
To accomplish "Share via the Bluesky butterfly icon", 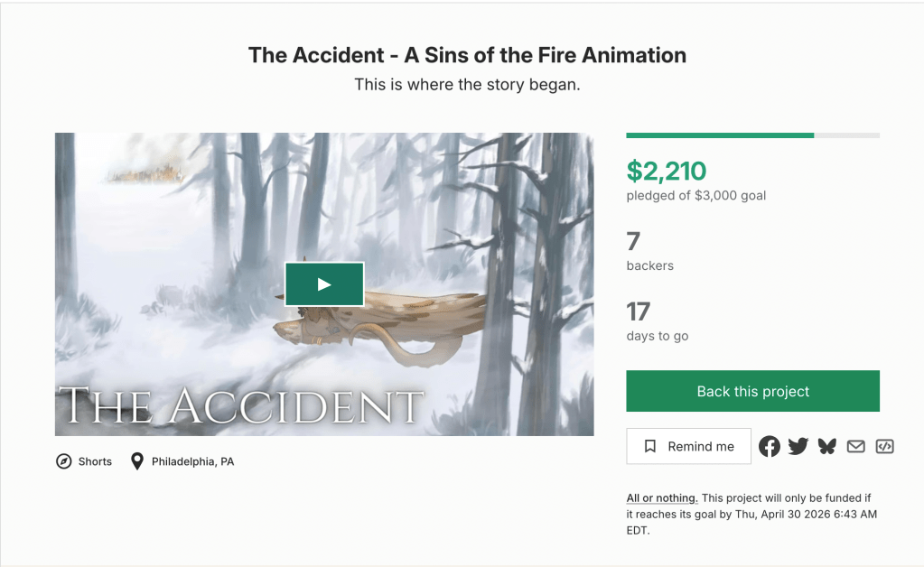I will point(826,446).
